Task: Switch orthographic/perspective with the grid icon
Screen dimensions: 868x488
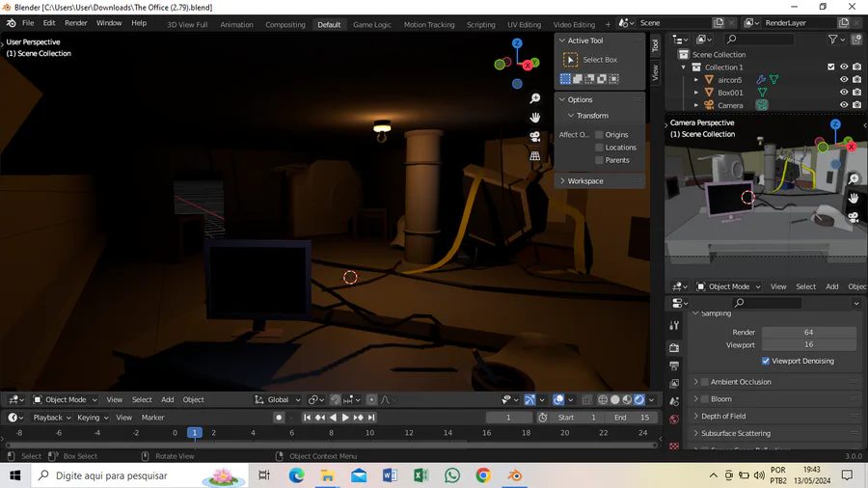Action: pos(535,156)
